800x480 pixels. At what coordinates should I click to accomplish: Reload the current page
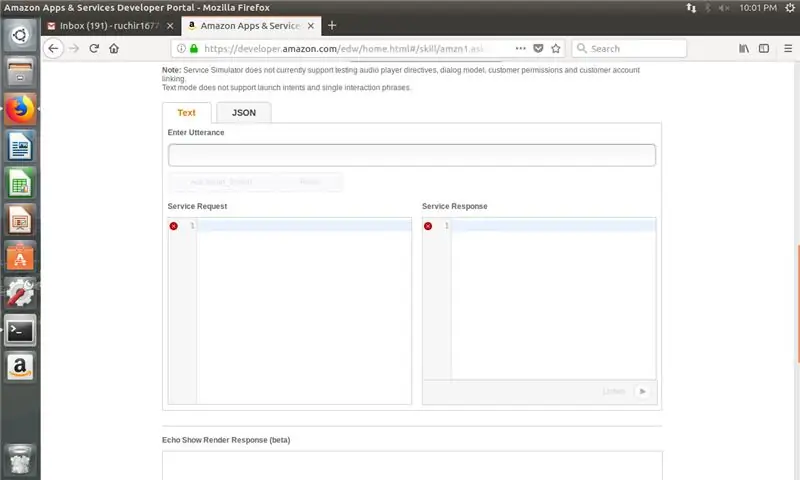coord(94,48)
